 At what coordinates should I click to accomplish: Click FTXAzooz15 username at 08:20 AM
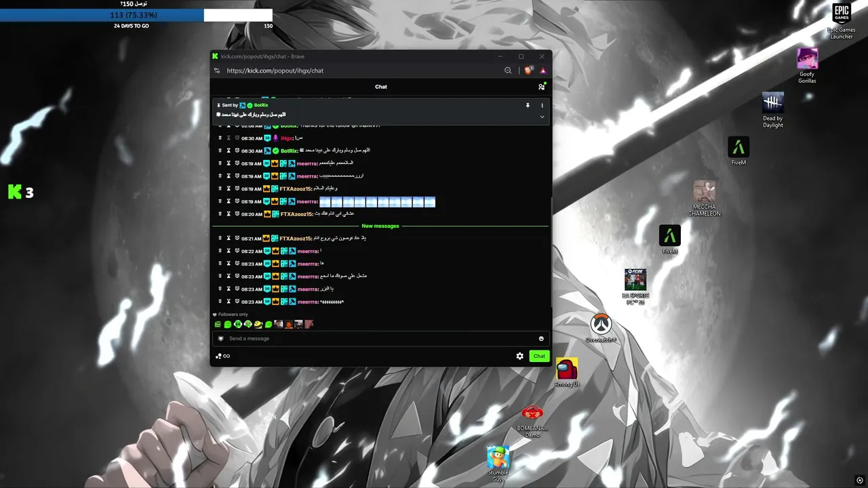pyautogui.click(x=296, y=213)
